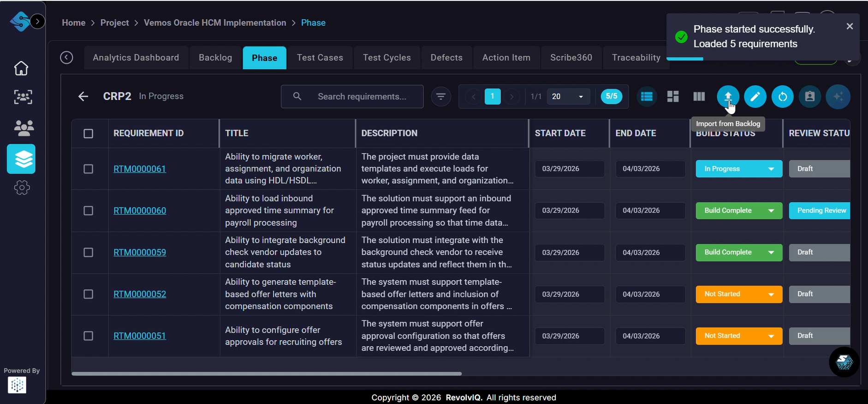Click Project in the breadcrumb
The image size is (868, 404).
pyautogui.click(x=114, y=23)
